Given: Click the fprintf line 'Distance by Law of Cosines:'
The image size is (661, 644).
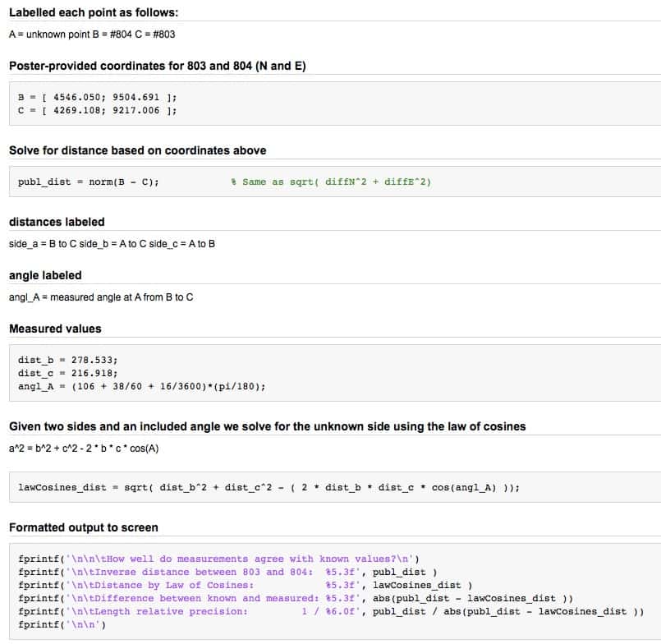Looking at the screenshot, I should tap(246, 585).
